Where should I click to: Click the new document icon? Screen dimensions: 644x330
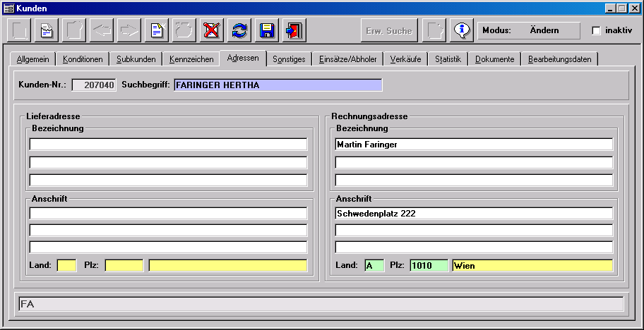point(156,30)
